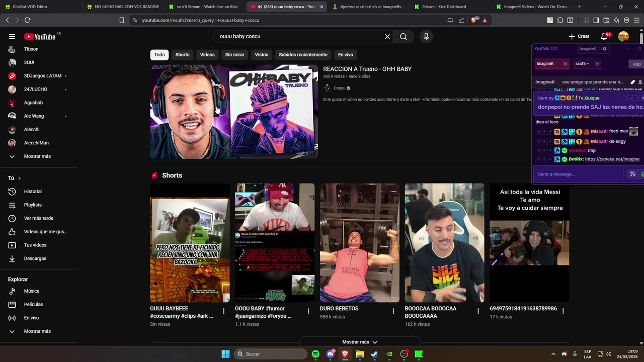
Task: Open Brave Rewards triangle icon
Action: [485, 20]
